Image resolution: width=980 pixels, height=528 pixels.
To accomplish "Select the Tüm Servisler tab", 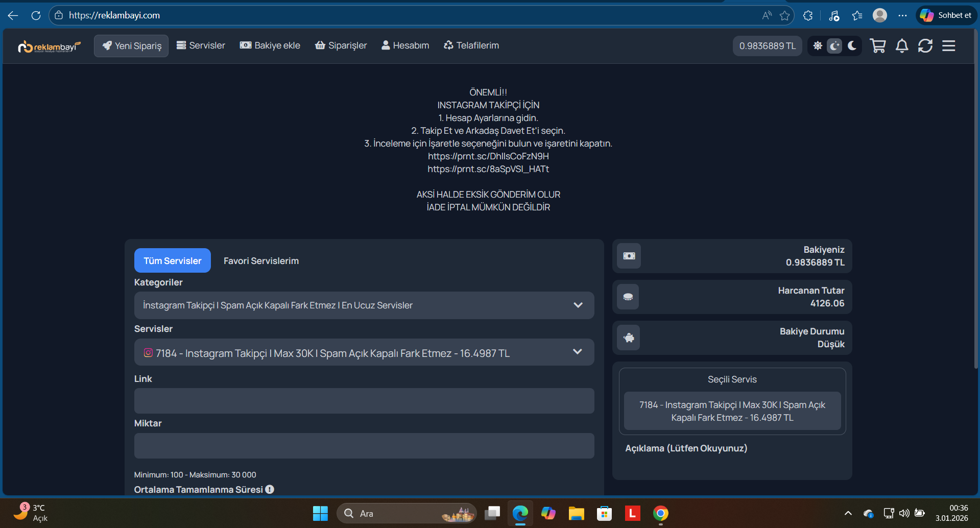I will [x=173, y=260].
